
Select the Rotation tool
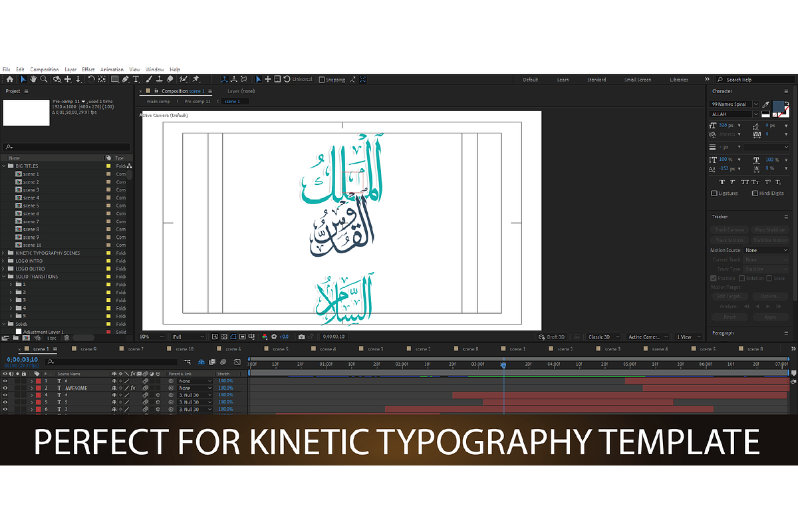(91, 79)
